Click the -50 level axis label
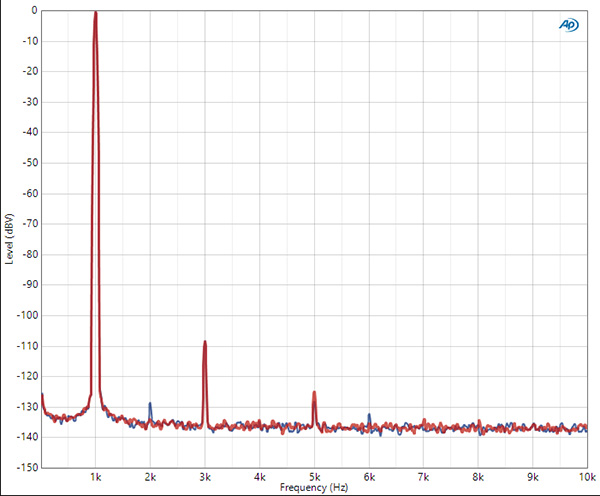 (x=30, y=163)
